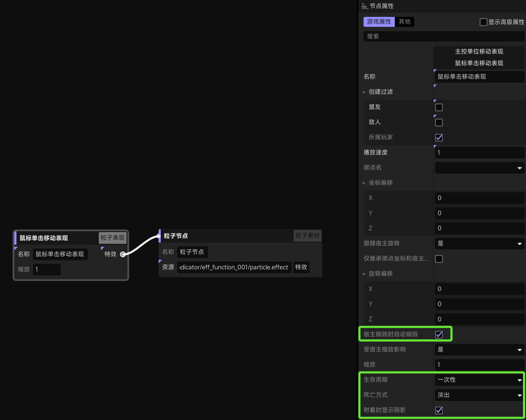
Task: Uncheck the 所属玩家 checkbox
Action: [439, 137]
